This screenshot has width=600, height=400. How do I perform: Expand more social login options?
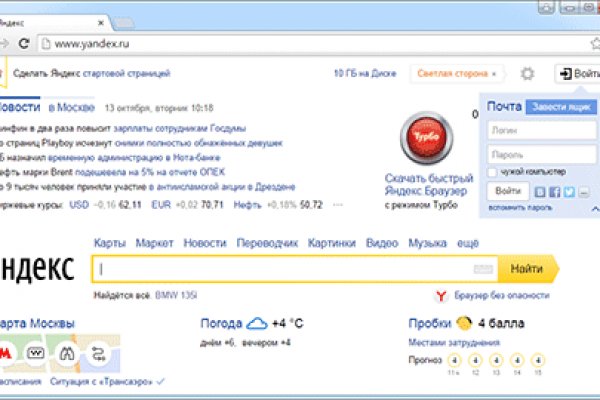[581, 192]
